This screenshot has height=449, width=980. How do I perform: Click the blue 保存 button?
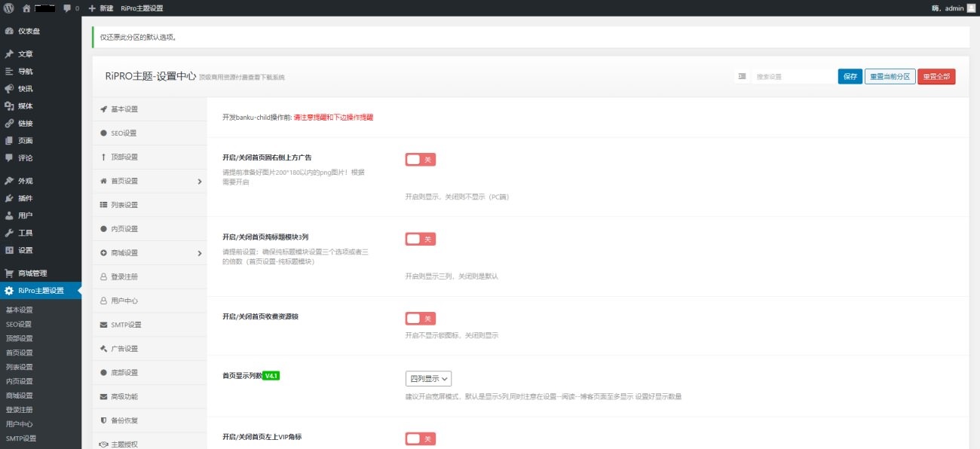850,76
